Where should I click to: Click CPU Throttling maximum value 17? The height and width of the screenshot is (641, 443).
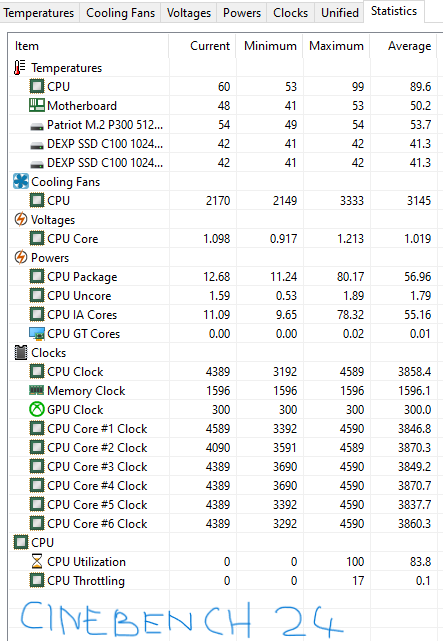(x=358, y=580)
